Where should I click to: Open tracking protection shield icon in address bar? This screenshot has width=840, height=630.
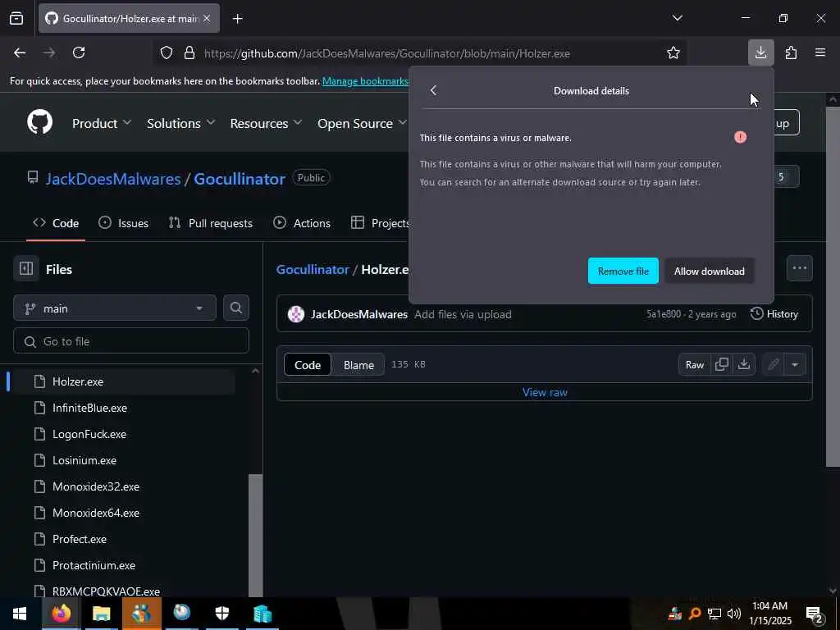(167, 53)
